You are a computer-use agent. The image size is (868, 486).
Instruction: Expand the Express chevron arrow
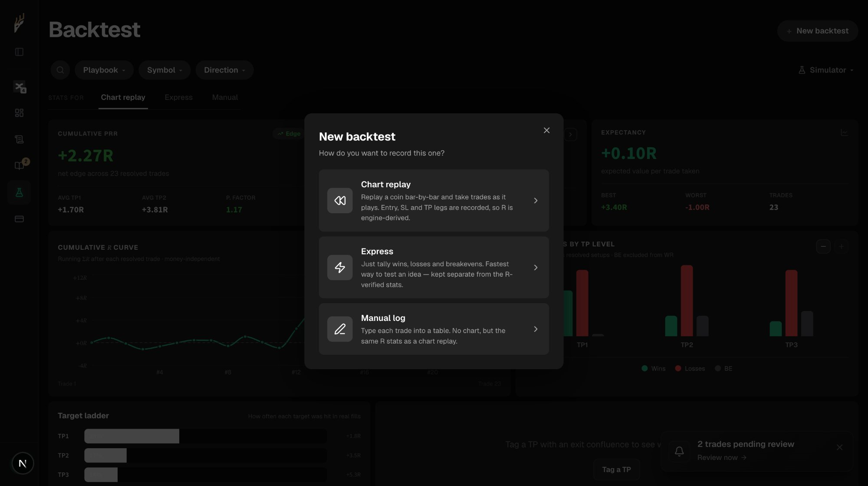pos(536,267)
